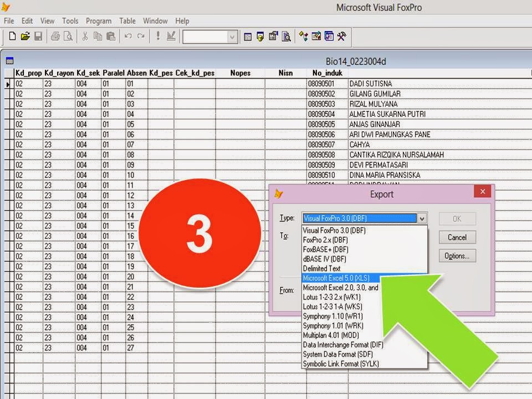
Task: Click the Cancel button in the Export dialog
Action: coord(457,237)
